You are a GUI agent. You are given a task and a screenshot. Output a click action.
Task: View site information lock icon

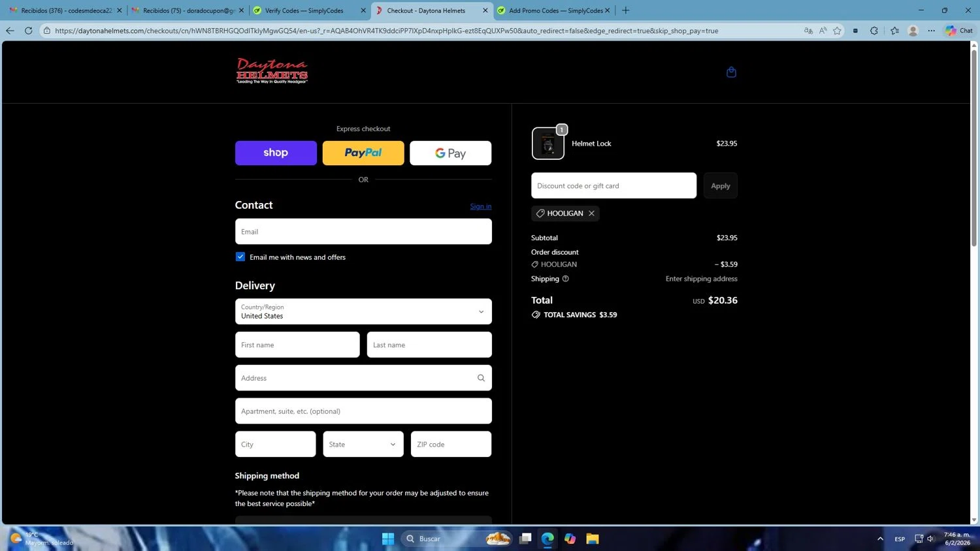pos(47,31)
